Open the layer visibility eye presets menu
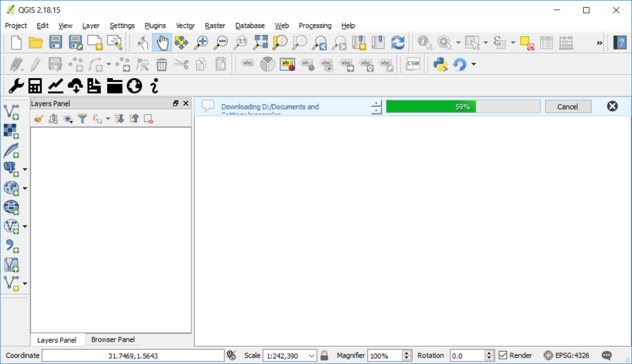This screenshot has height=364, width=632. tap(68, 119)
